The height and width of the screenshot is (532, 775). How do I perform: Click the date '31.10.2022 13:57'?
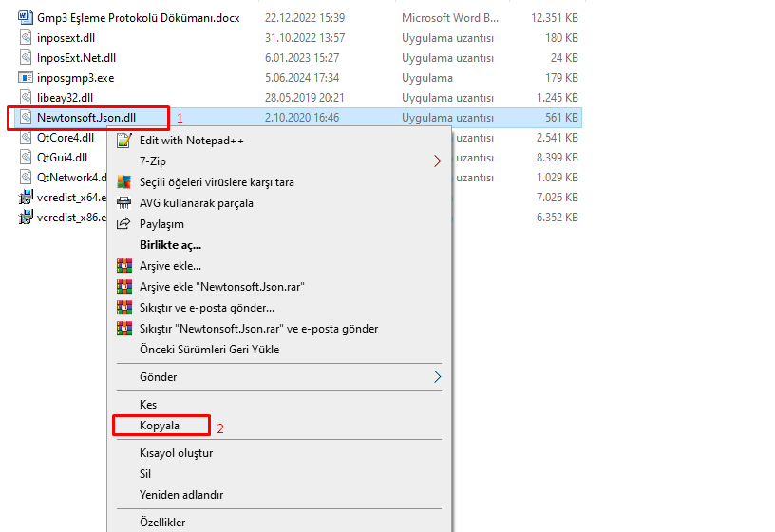[x=305, y=38]
